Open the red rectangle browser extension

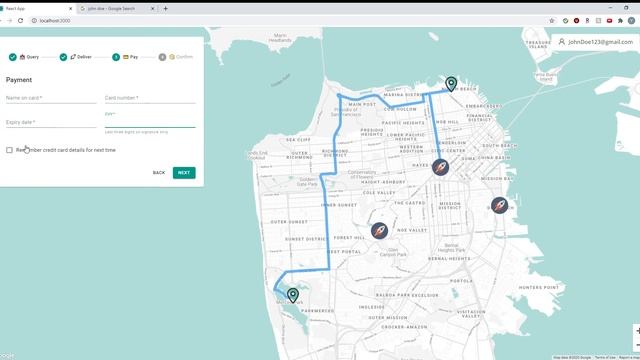(x=609, y=20)
